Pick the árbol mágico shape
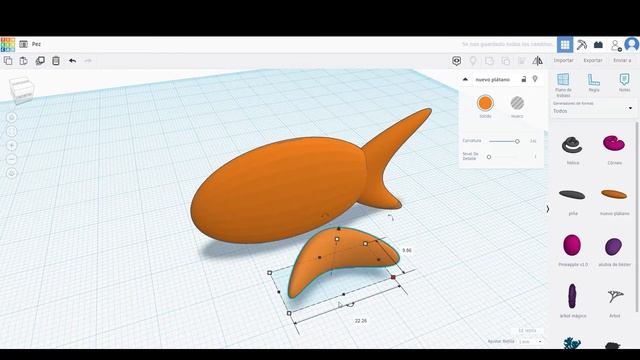This screenshot has height=360, width=640. pos(572,296)
